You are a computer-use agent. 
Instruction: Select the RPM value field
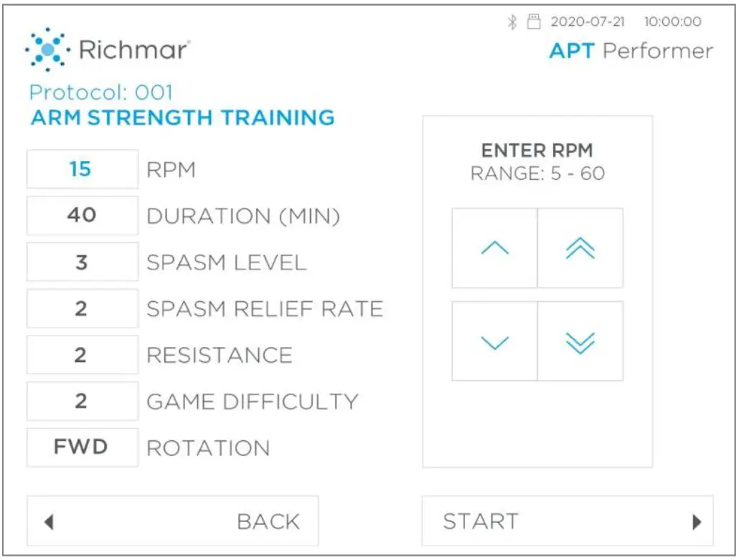(82, 169)
